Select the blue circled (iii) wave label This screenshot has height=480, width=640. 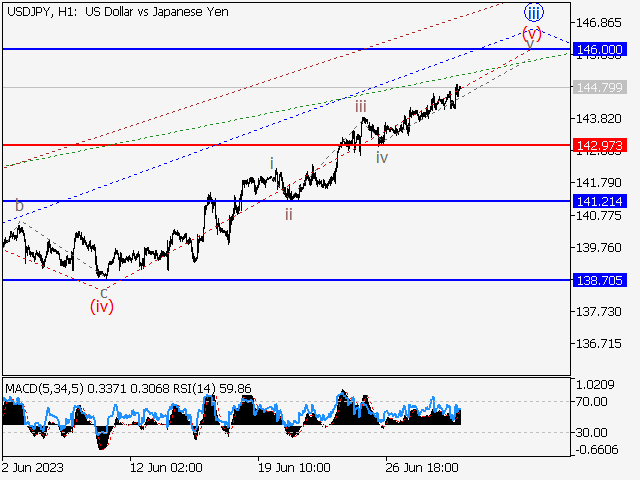[534, 13]
